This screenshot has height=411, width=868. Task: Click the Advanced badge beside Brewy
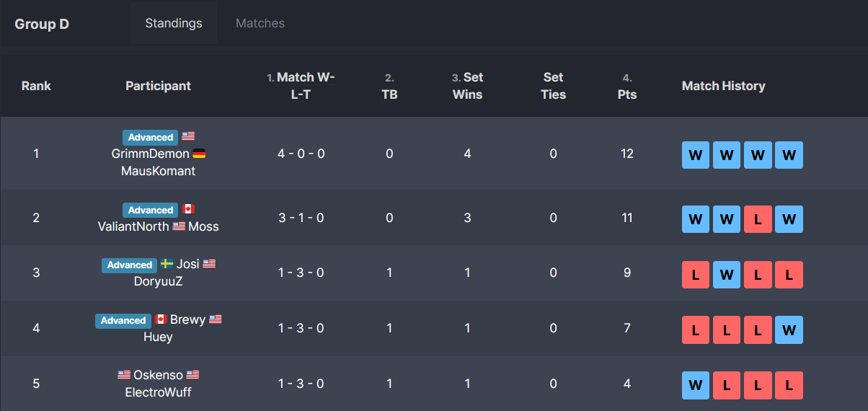(x=123, y=320)
